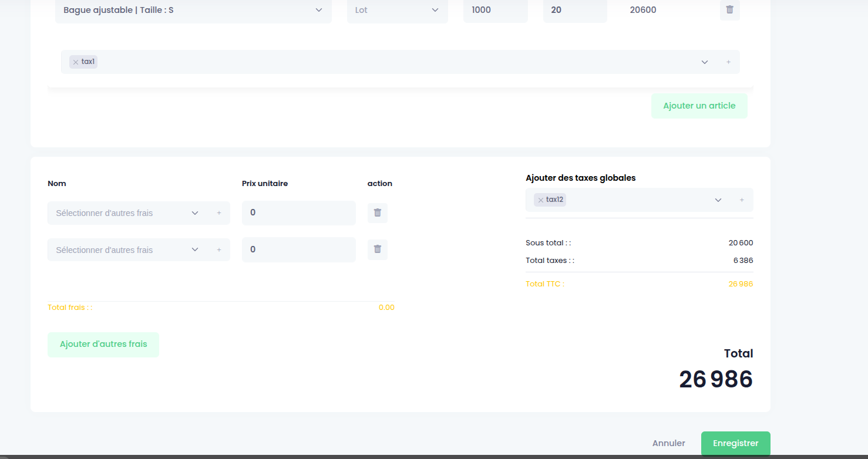Delete the Bague ajustable article row
Viewport: 868px width, 459px height.
click(x=729, y=10)
